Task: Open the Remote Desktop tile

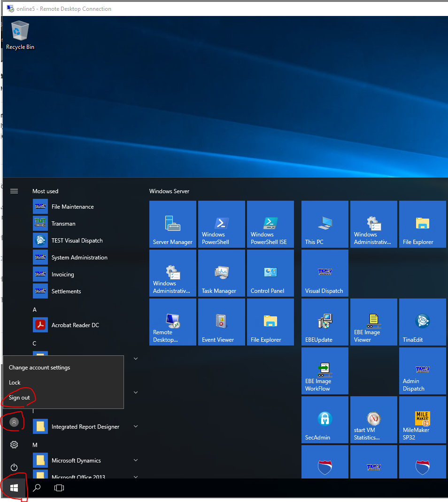Action: point(173,322)
